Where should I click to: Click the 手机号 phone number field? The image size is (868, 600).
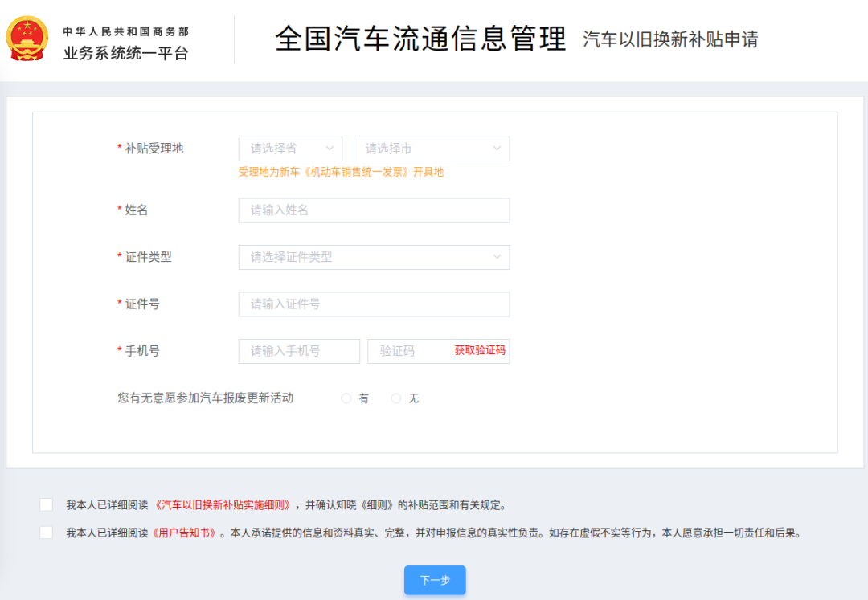point(298,351)
